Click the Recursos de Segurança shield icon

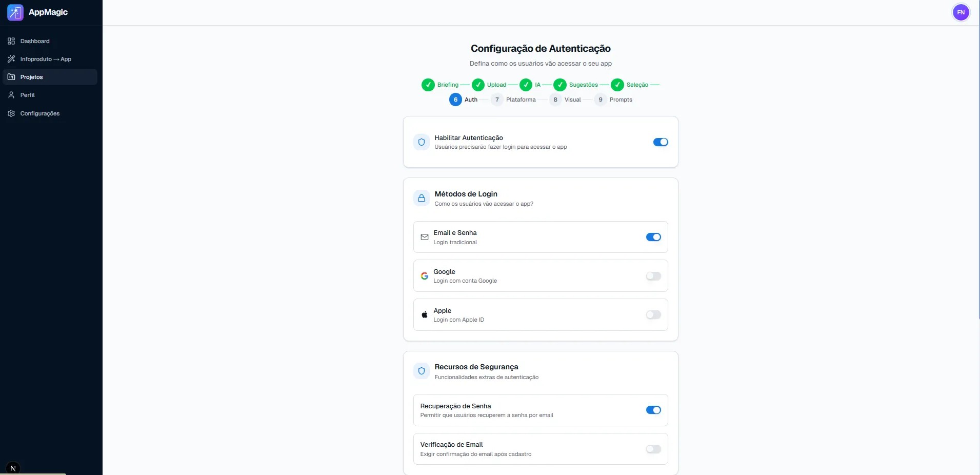pyautogui.click(x=421, y=370)
